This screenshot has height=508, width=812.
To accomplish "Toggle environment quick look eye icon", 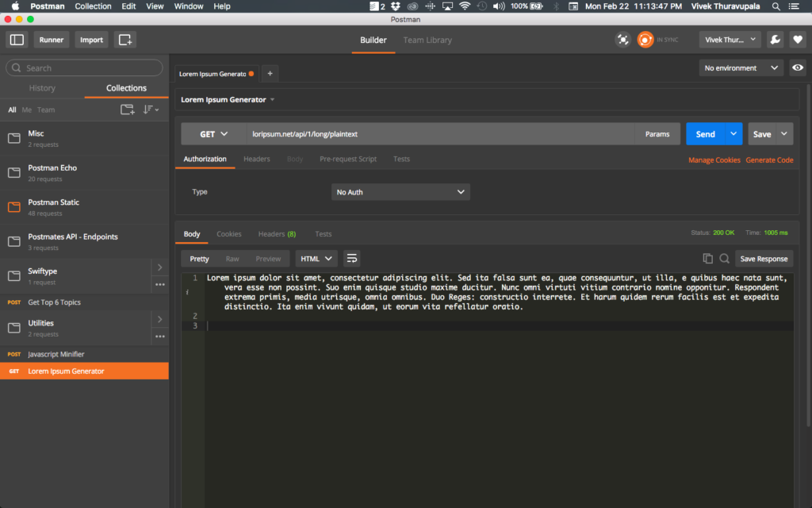I will (x=798, y=68).
